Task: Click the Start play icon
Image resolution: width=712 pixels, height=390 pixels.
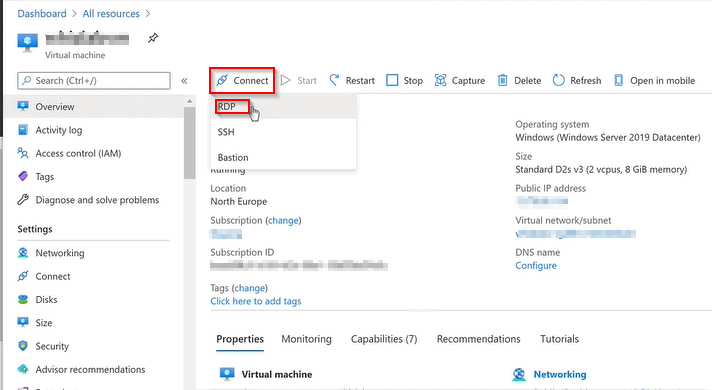Action: point(286,80)
